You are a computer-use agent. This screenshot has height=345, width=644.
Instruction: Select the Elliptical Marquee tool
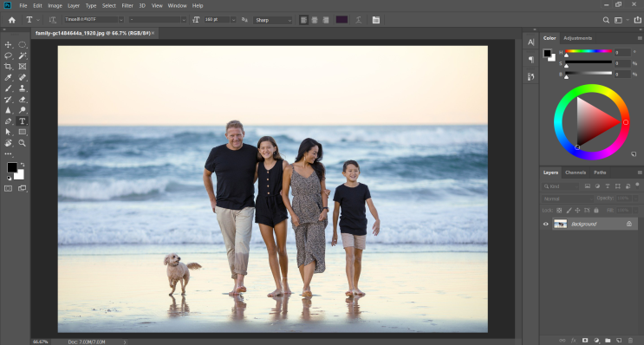point(23,45)
